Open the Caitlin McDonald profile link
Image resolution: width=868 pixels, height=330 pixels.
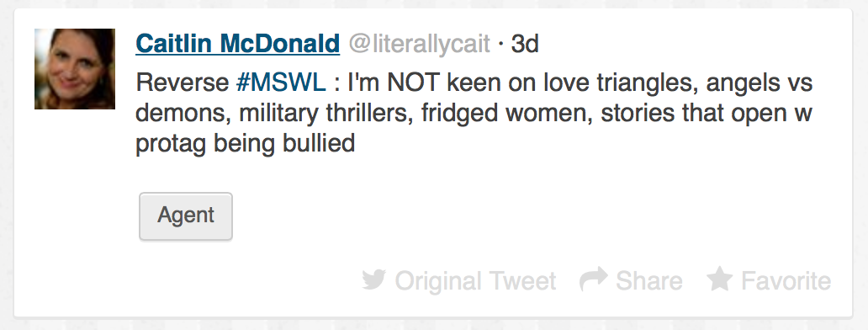(237, 44)
